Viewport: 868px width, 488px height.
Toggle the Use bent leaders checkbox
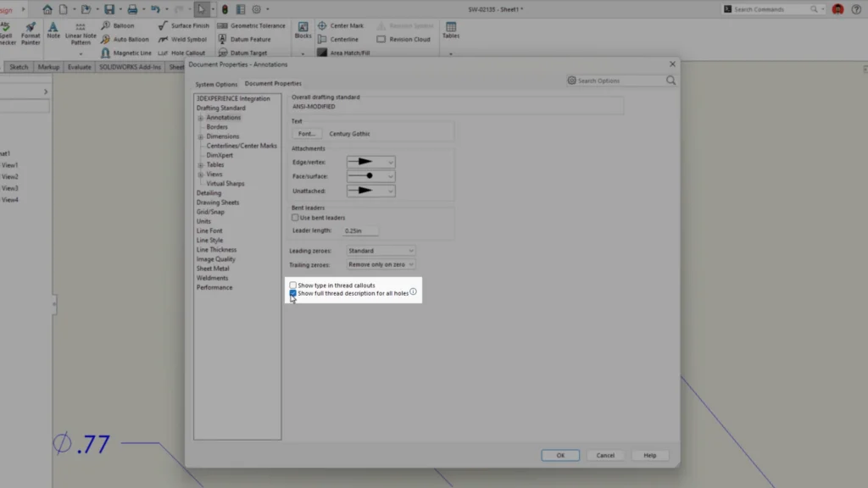click(295, 218)
